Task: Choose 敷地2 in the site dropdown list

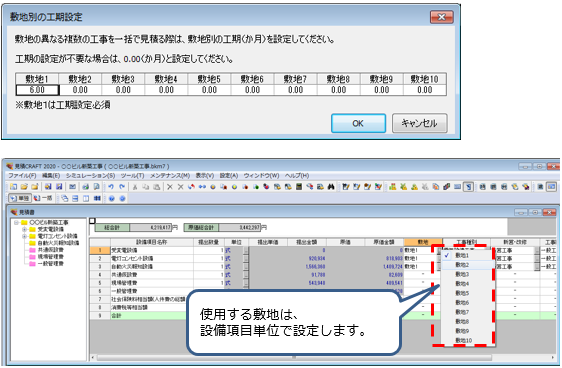Action: point(467,265)
